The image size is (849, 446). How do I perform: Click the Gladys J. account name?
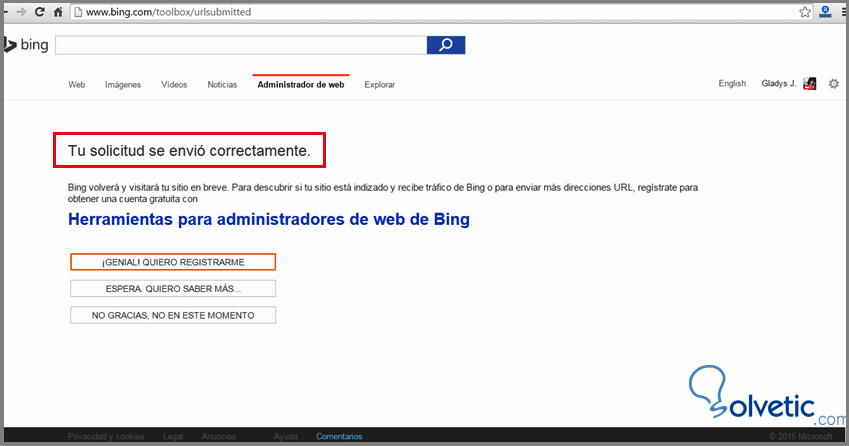click(779, 83)
